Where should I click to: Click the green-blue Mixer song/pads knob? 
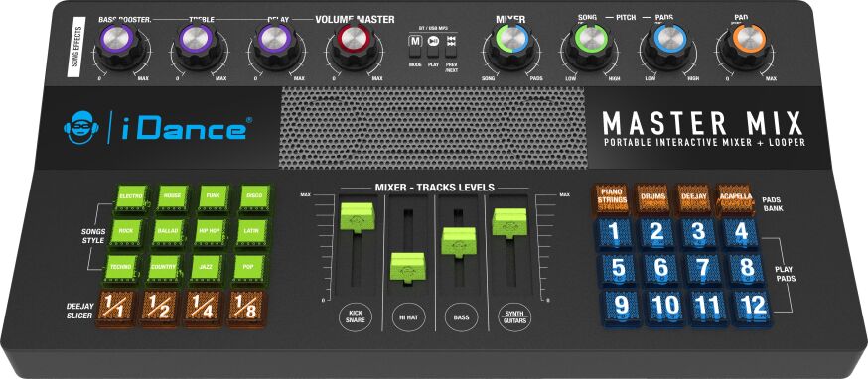pyautogui.click(x=511, y=45)
